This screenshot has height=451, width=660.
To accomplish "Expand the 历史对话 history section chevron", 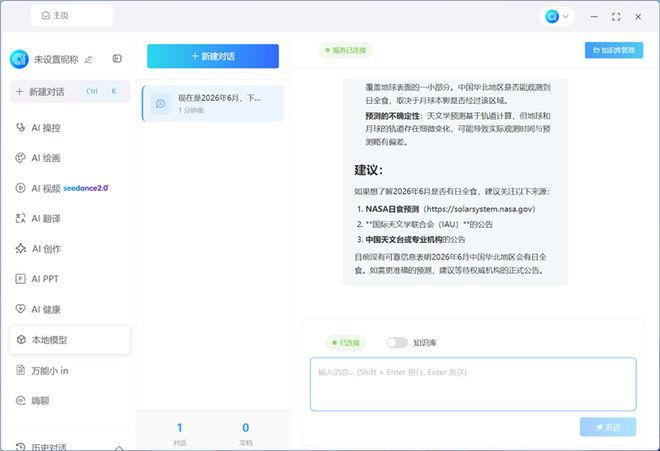I will pyautogui.click(x=119, y=447).
